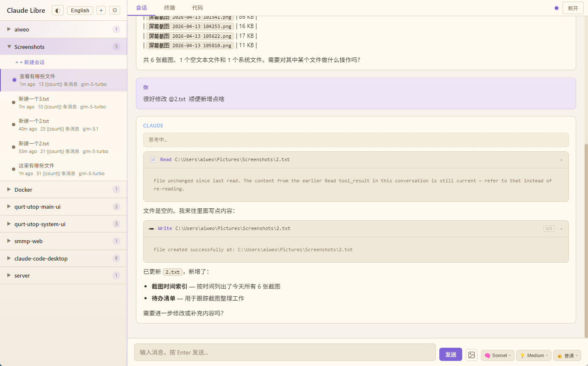Expand the claude-code-desktop project group
Image resolution: width=588 pixels, height=366 pixels.
[x=63, y=258]
